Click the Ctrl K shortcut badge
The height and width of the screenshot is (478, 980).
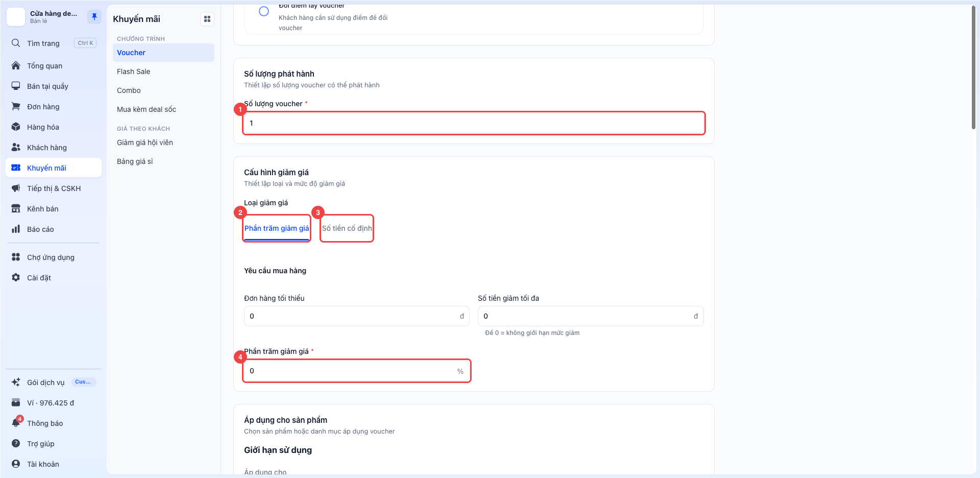85,43
